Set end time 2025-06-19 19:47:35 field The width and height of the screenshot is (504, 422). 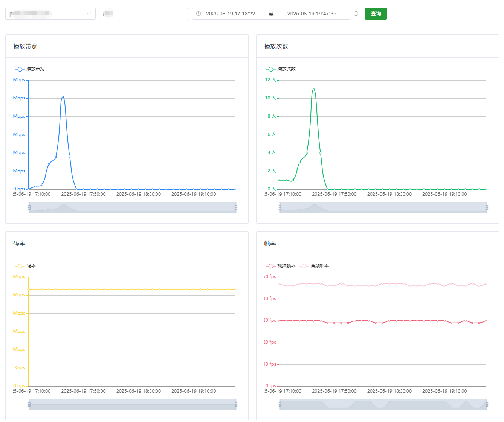point(312,14)
